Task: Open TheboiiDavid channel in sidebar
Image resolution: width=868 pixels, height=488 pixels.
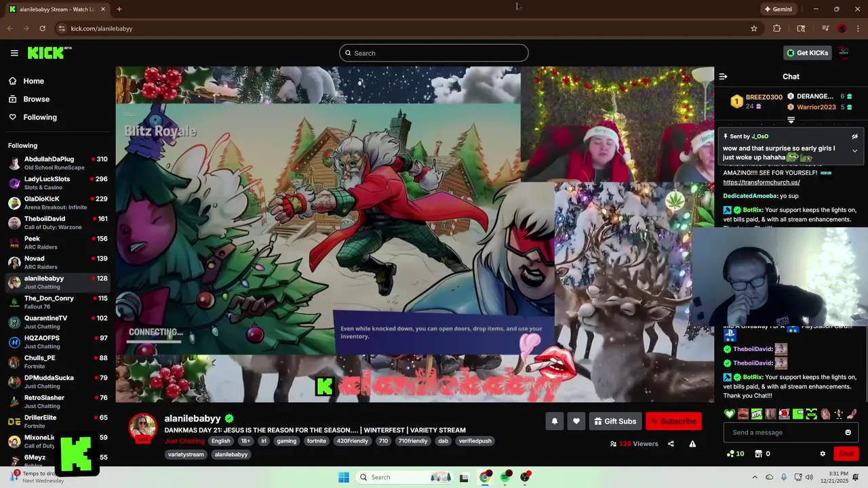Action: tap(58, 223)
